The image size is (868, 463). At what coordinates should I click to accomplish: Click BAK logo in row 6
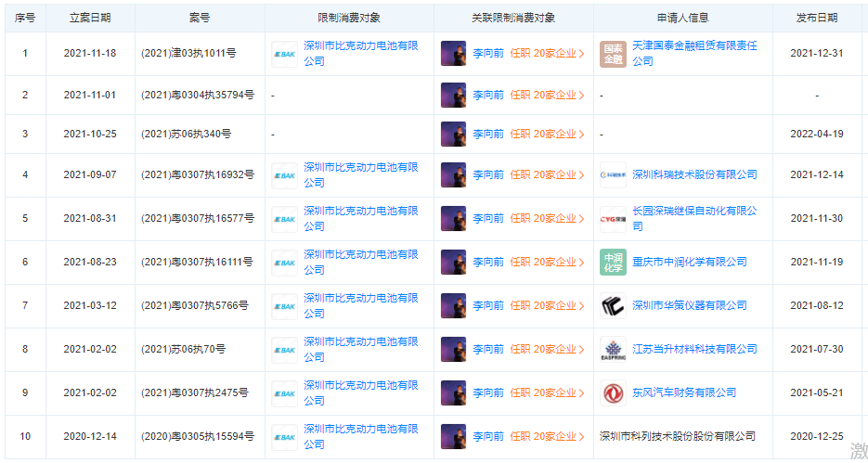click(x=284, y=263)
